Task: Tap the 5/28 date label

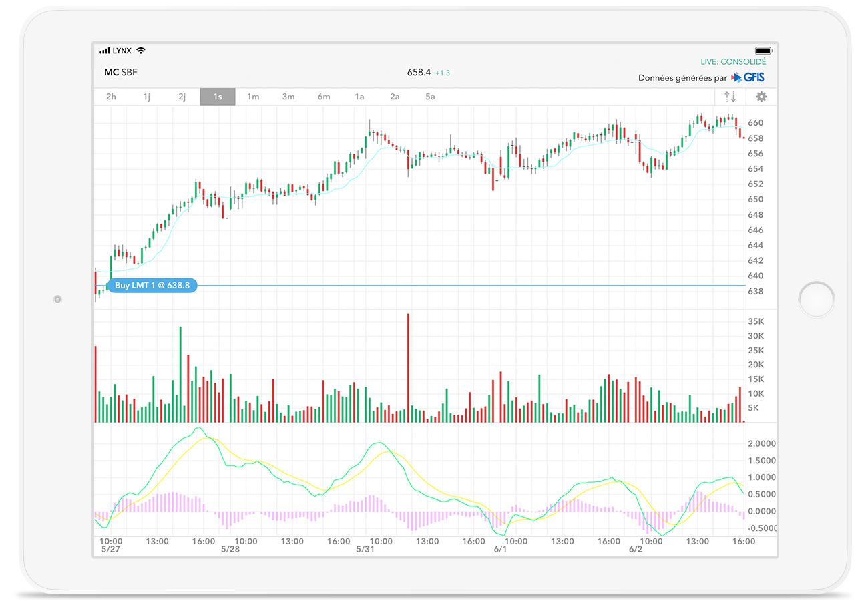Action: coord(230,549)
